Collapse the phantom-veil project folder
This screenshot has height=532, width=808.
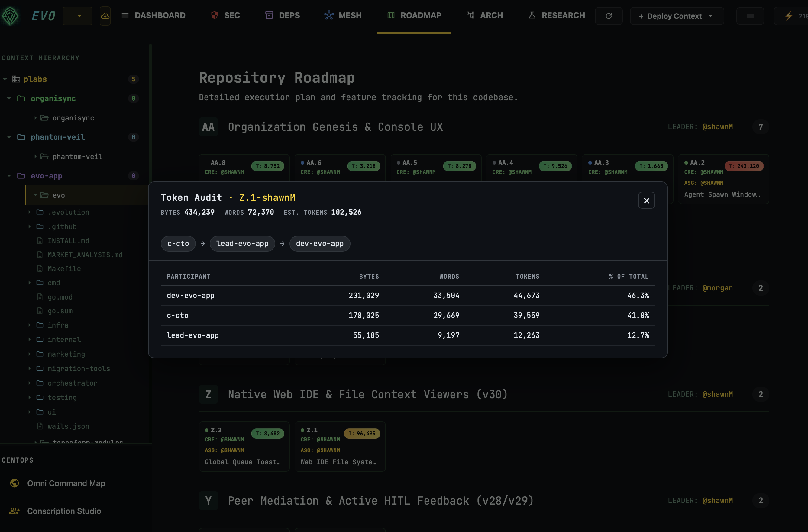9,137
